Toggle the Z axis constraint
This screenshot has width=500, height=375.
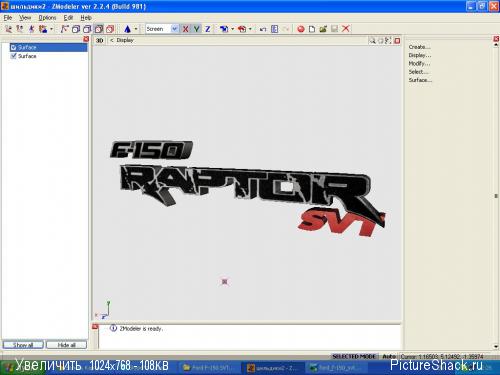point(208,29)
